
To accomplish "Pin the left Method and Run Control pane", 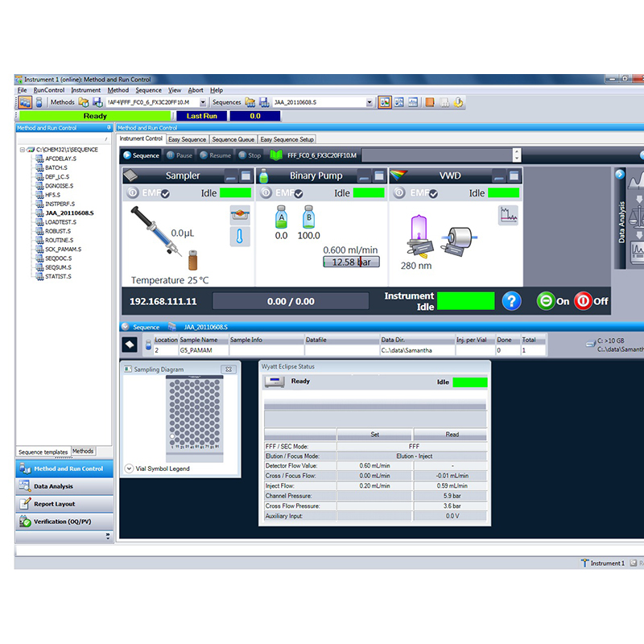I will [109, 128].
